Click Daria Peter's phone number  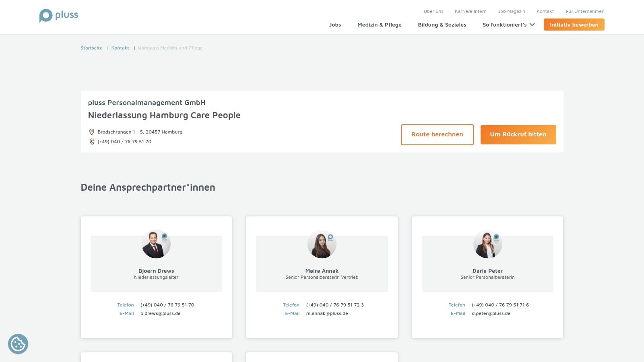[x=500, y=305]
